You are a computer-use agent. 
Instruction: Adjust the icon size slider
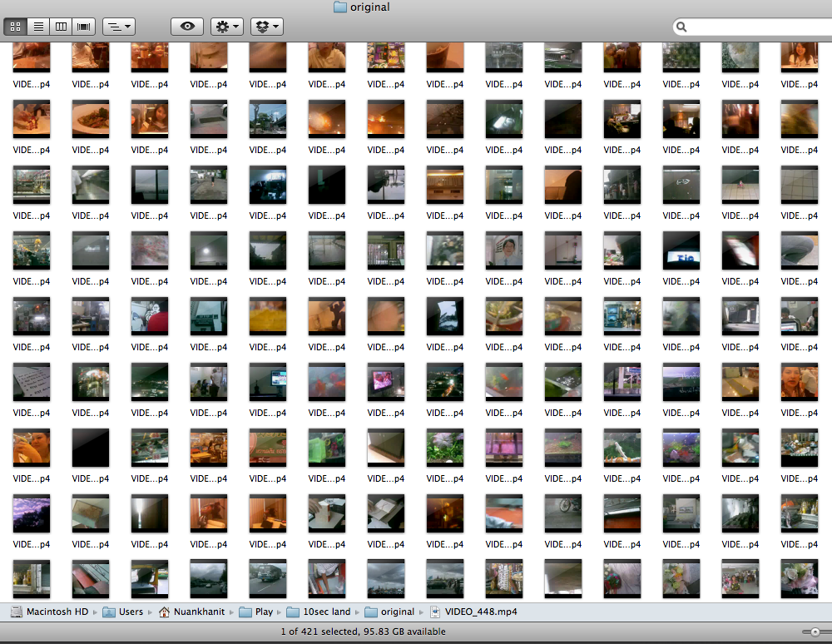[x=815, y=632]
